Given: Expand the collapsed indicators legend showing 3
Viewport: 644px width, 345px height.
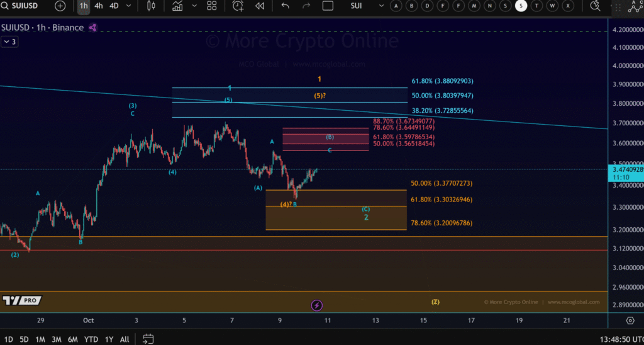Looking at the screenshot, I should coord(9,42).
